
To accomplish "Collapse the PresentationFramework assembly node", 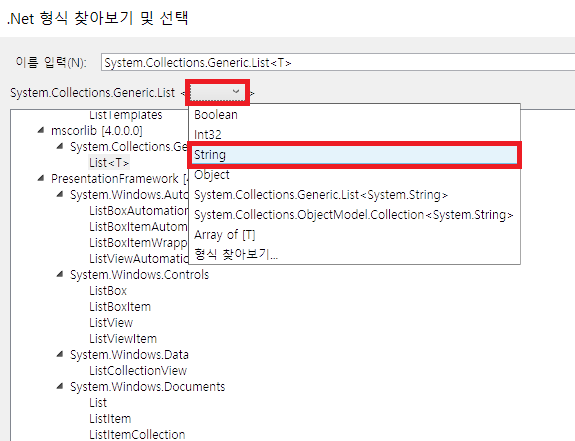I will [41, 179].
